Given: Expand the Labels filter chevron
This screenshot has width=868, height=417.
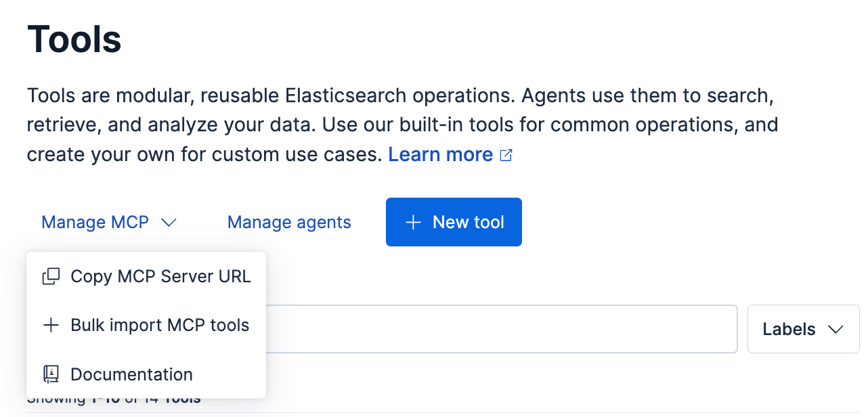Looking at the screenshot, I should click(x=836, y=330).
